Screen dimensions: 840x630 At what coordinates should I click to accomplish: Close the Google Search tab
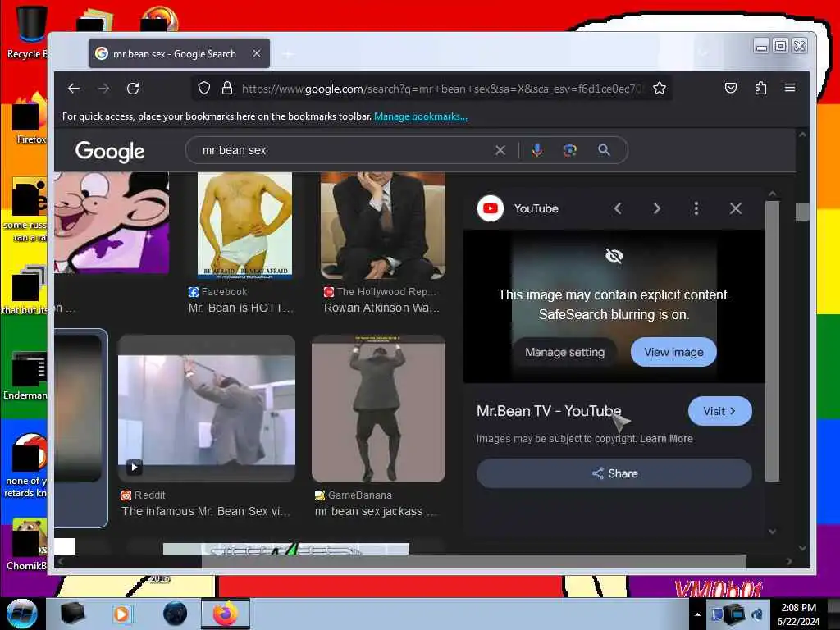coord(257,53)
